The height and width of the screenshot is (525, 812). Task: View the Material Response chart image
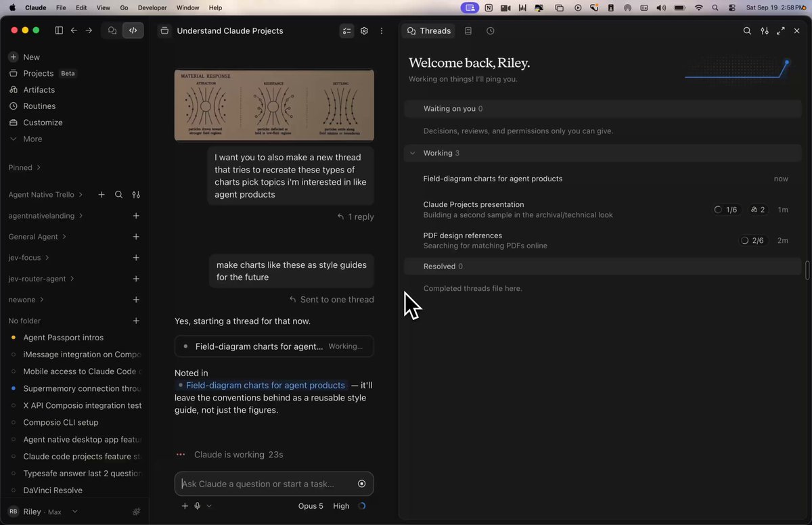(x=274, y=105)
